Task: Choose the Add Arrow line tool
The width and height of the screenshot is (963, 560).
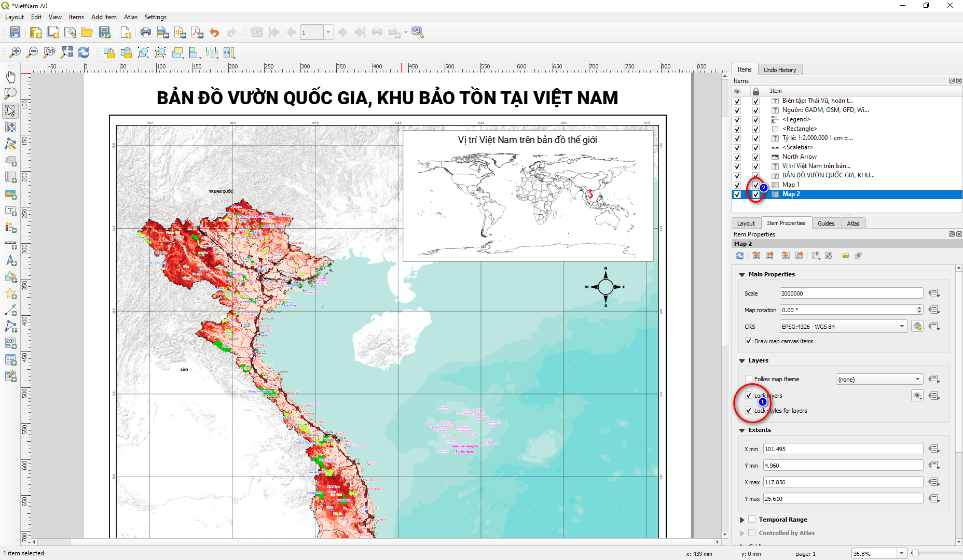Action: (x=10, y=311)
